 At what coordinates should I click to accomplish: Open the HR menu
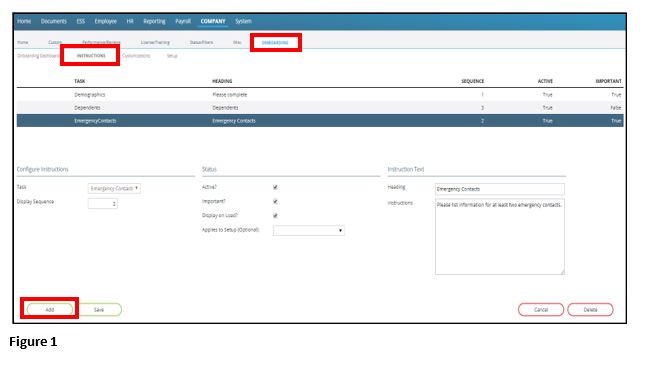pyautogui.click(x=130, y=21)
